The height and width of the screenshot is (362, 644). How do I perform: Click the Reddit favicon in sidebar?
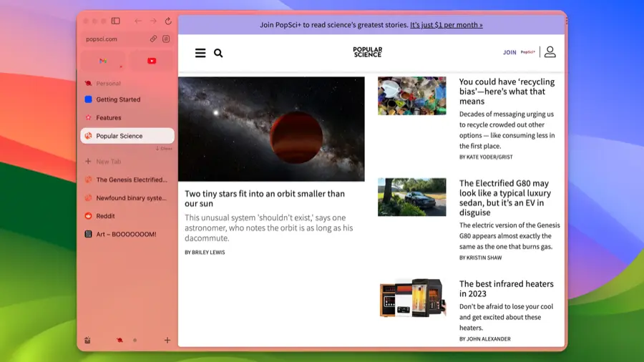tap(88, 216)
